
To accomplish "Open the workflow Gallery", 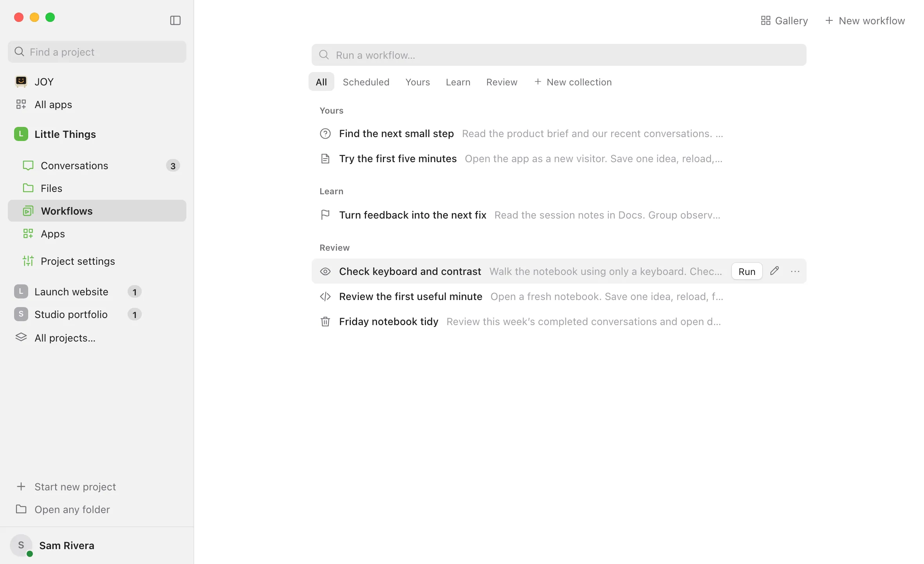I will [x=784, y=20].
